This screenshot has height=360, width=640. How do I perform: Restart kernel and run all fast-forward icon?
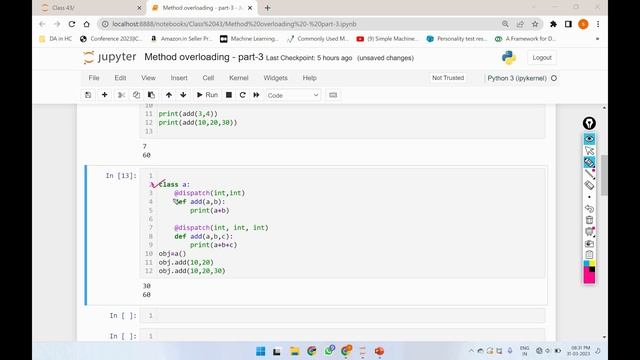click(256, 95)
